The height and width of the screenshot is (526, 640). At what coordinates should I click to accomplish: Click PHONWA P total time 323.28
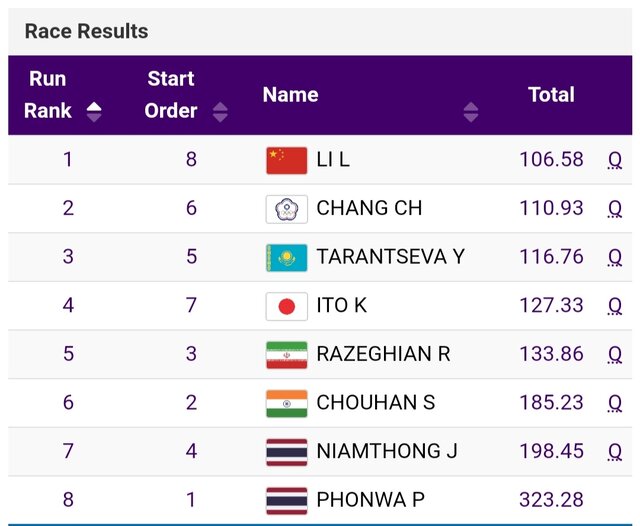(551, 500)
